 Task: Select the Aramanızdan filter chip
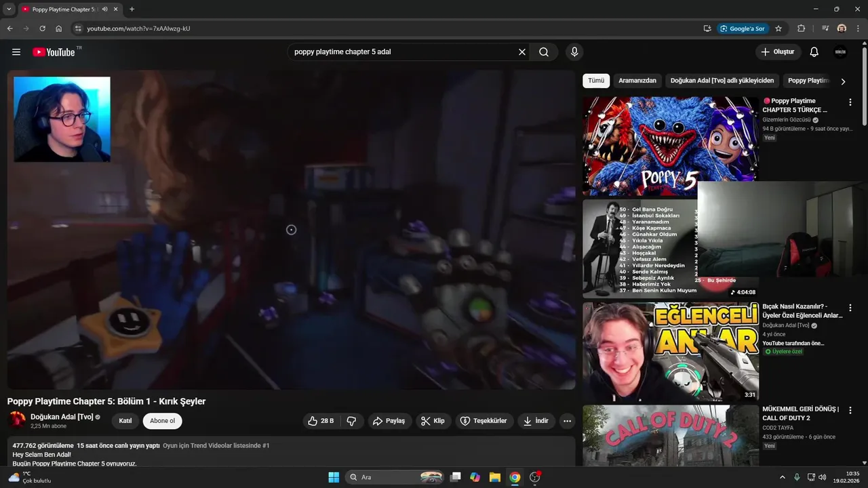click(x=637, y=81)
